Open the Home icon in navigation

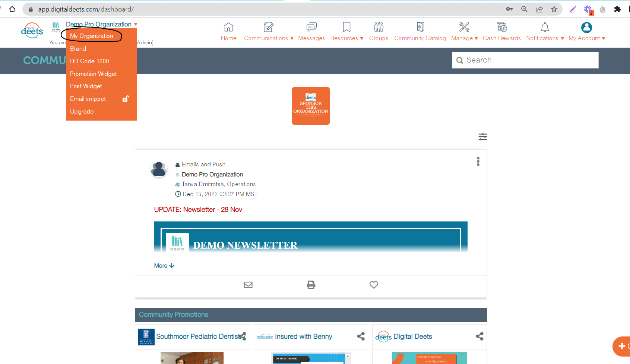pos(228,27)
